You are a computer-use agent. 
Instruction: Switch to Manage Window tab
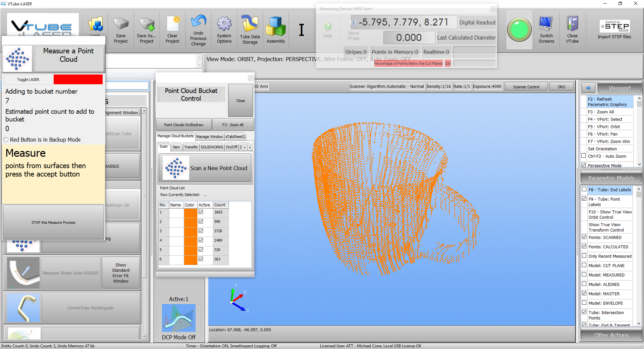(209, 137)
